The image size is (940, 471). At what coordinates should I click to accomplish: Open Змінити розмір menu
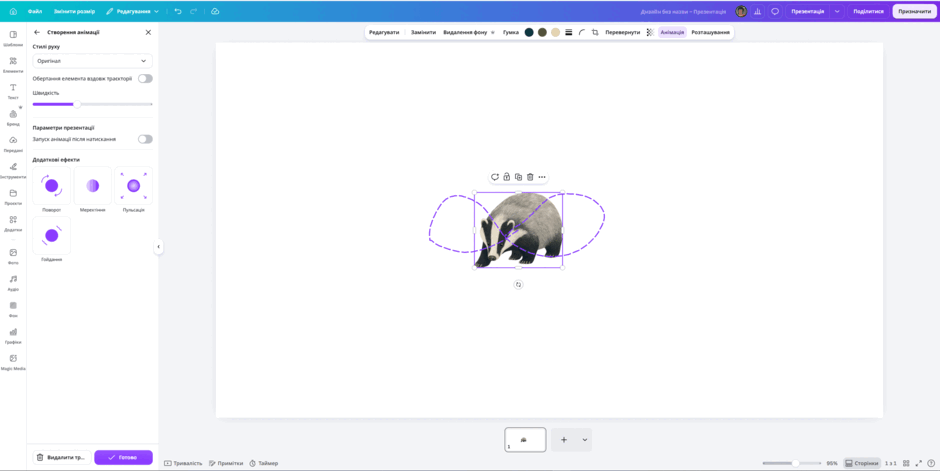[74, 11]
